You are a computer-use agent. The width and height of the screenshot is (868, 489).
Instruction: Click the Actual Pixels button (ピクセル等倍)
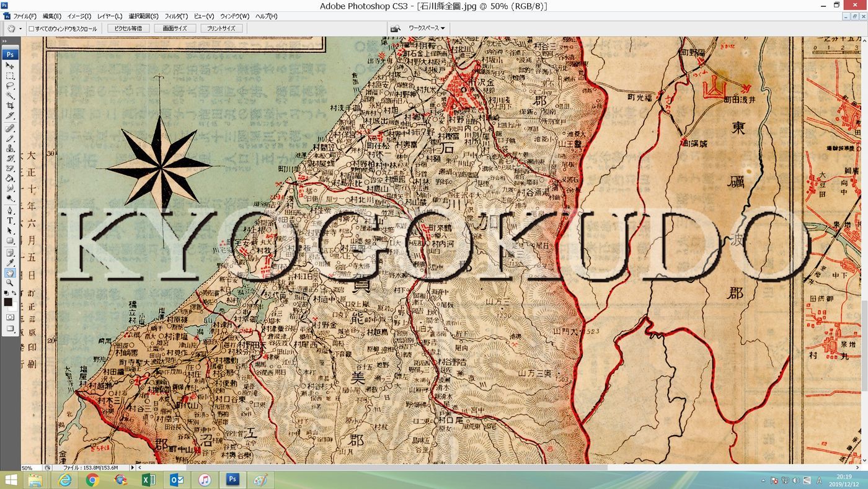(128, 29)
